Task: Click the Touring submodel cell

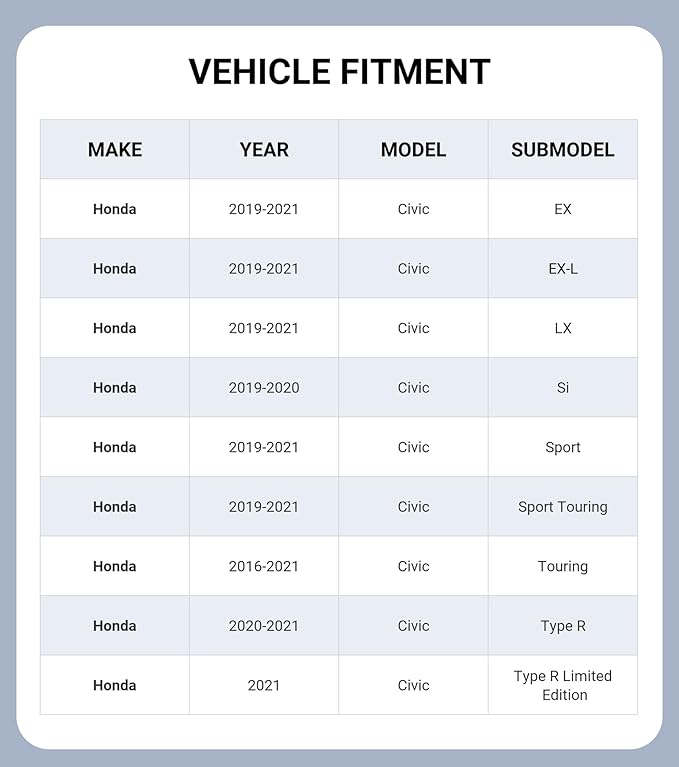Action: click(x=563, y=566)
